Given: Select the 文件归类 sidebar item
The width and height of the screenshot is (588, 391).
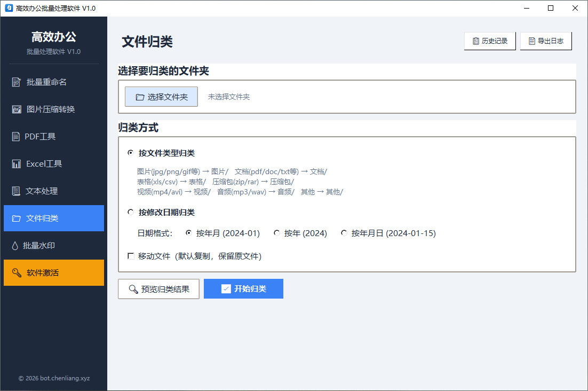Looking at the screenshot, I should click(x=54, y=218).
